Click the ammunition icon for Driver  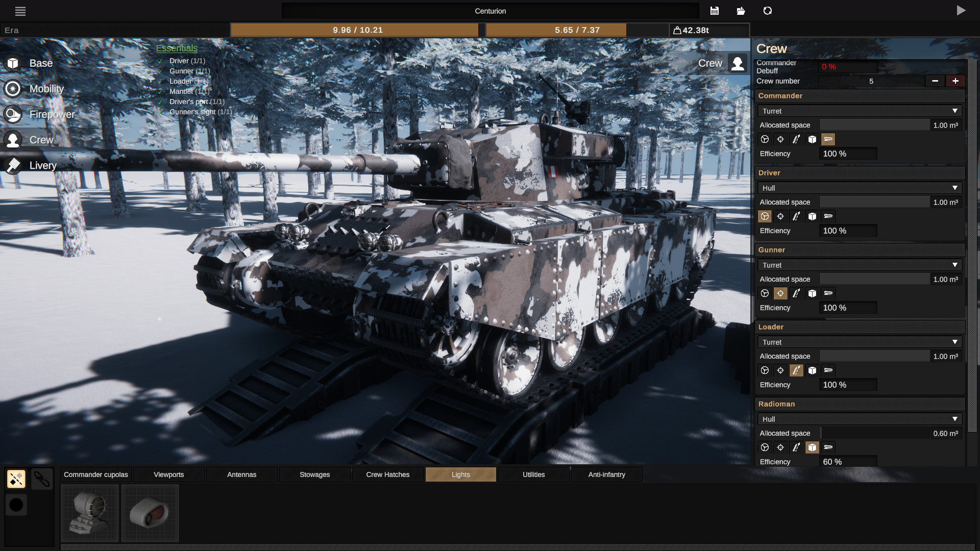[x=796, y=216]
